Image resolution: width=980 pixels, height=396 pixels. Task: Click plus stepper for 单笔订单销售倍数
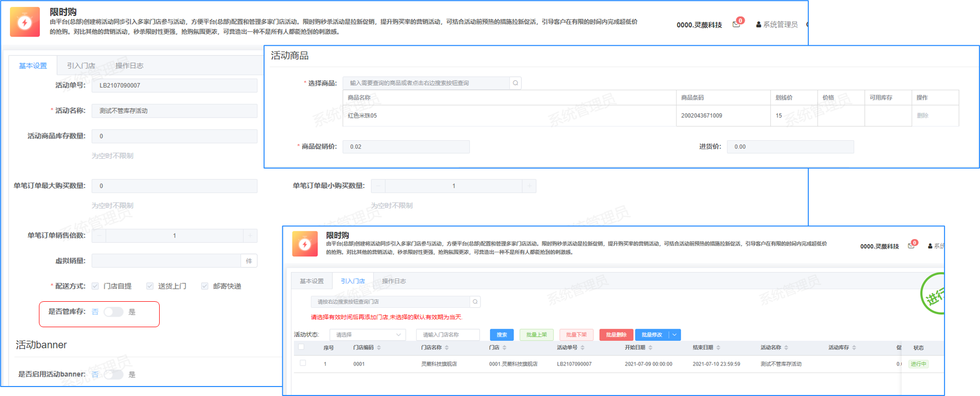pos(250,235)
